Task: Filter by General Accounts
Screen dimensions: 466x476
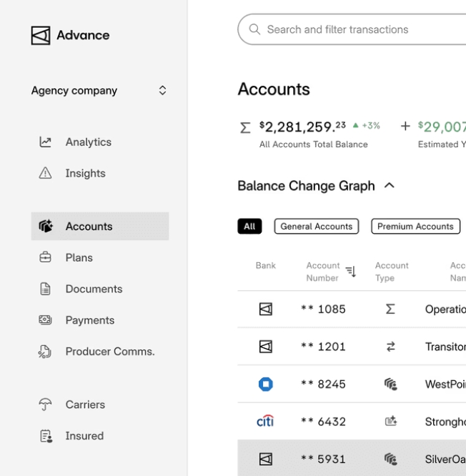Action: [x=317, y=226]
